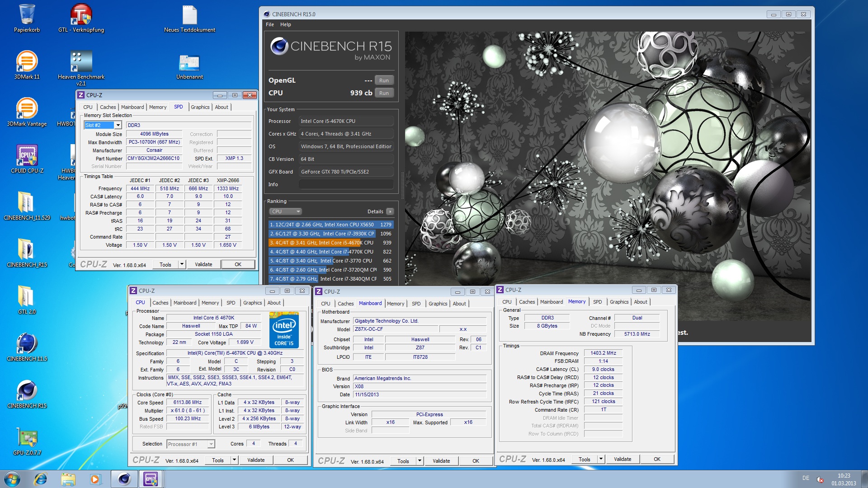
Task: Select Mainboard tab in SPD window
Action: click(132, 107)
